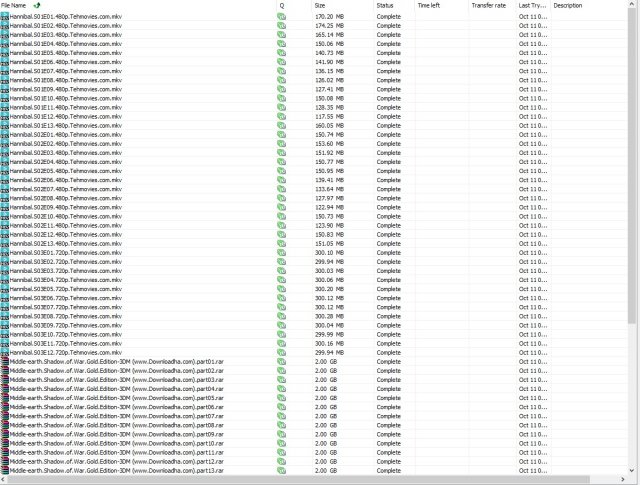640x485 pixels.
Task: Click the horizontal scrollbar right arrow
Action: pyautogui.click(x=623, y=479)
